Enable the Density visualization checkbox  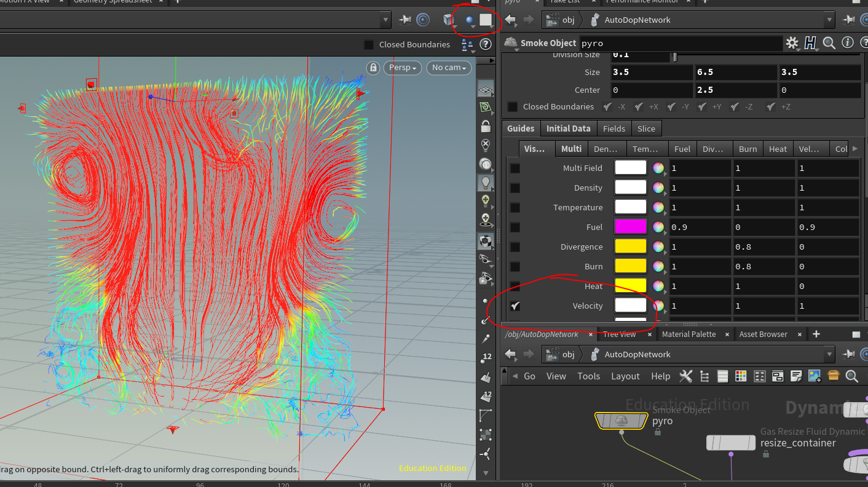coord(515,188)
